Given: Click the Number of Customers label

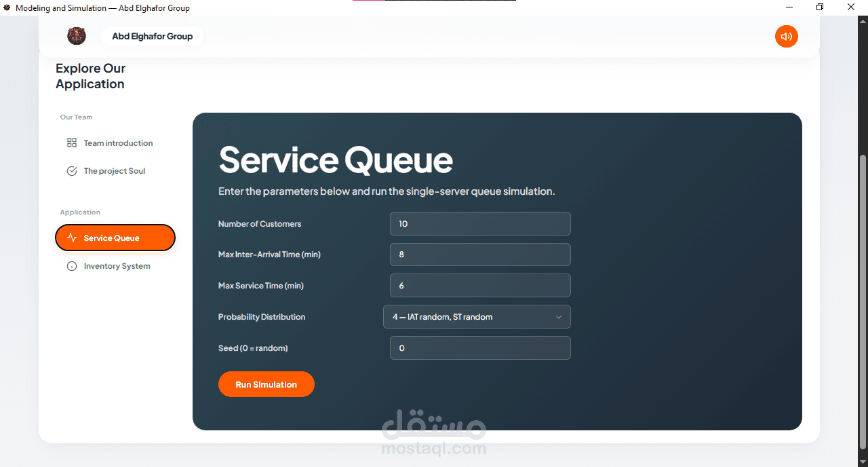Looking at the screenshot, I should [x=260, y=224].
